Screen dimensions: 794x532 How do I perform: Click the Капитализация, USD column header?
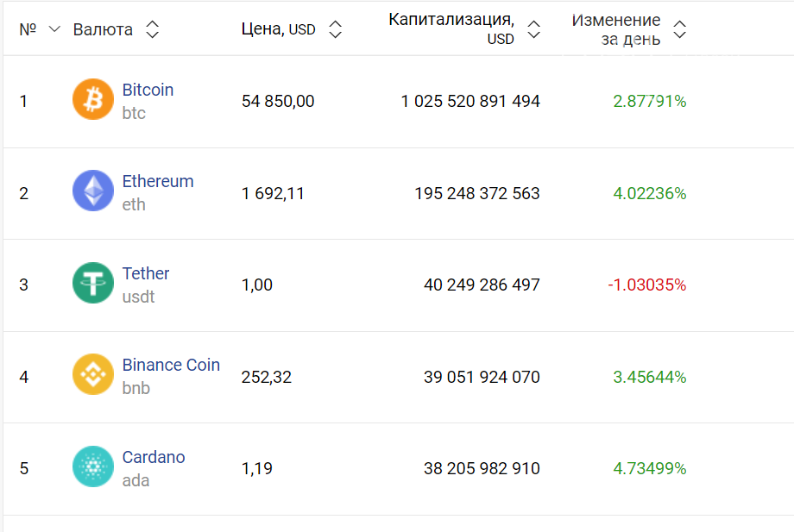(x=451, y=28)
